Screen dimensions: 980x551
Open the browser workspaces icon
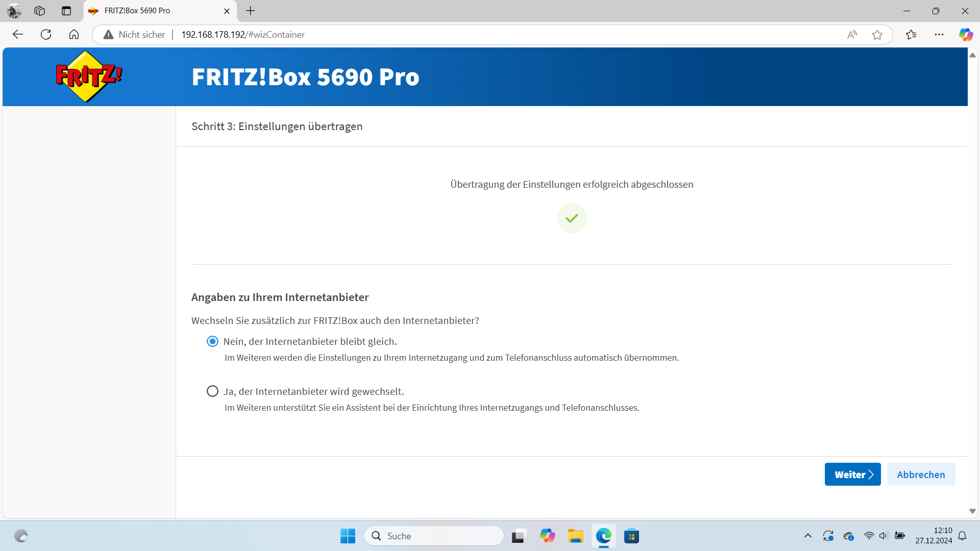point(40,11)
